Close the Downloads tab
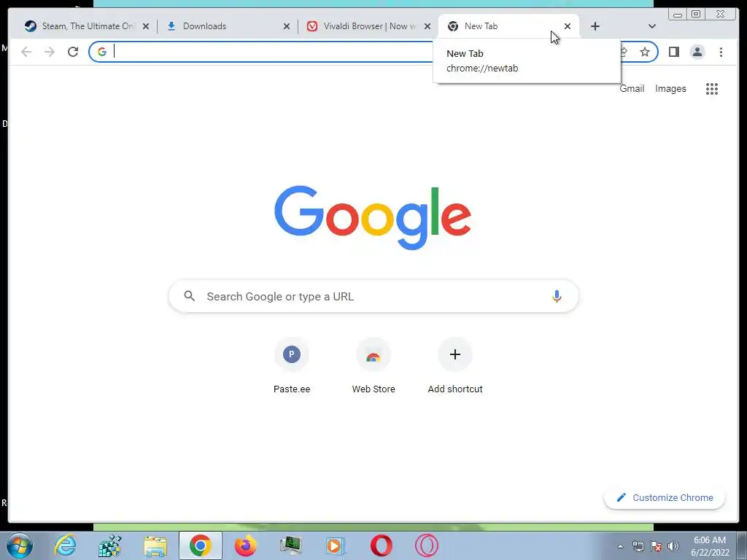Image resolution: width=747 pixels, height=560 pixels. pos(286,27)
